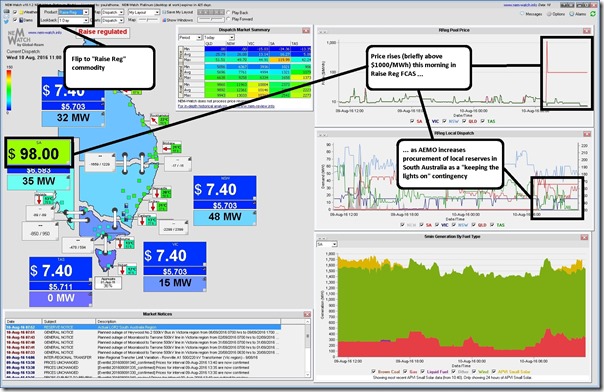Click the Save My Layout icon

[x=164, y=12]
